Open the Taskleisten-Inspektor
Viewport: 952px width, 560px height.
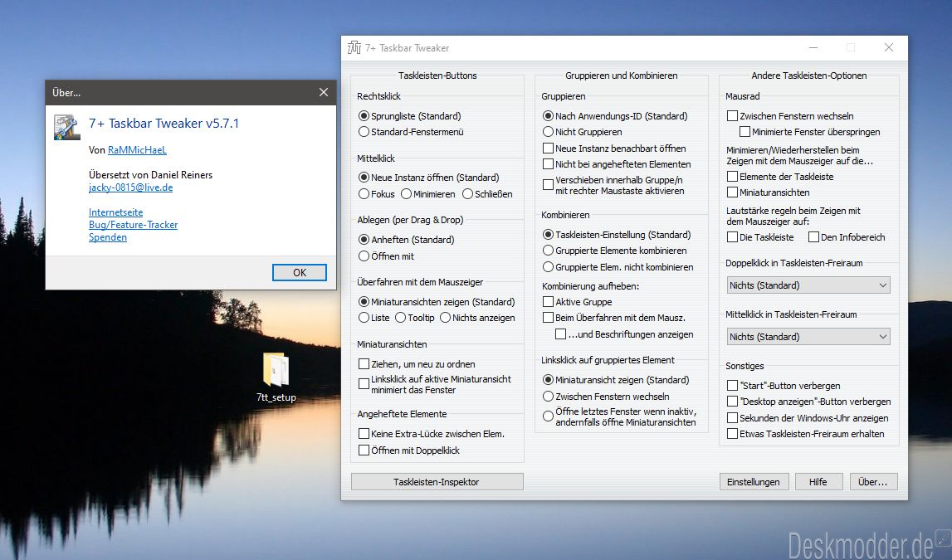[437, 482]
